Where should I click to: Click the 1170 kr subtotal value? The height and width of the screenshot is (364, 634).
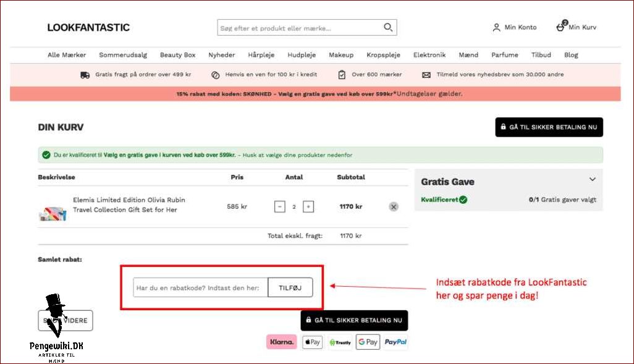click(x=351, y=206)
